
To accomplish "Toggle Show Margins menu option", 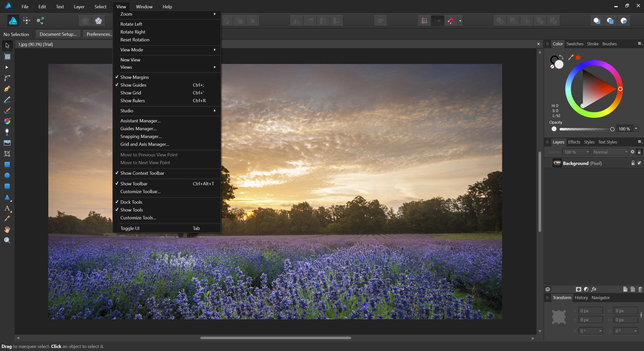I will coord(135,77).
